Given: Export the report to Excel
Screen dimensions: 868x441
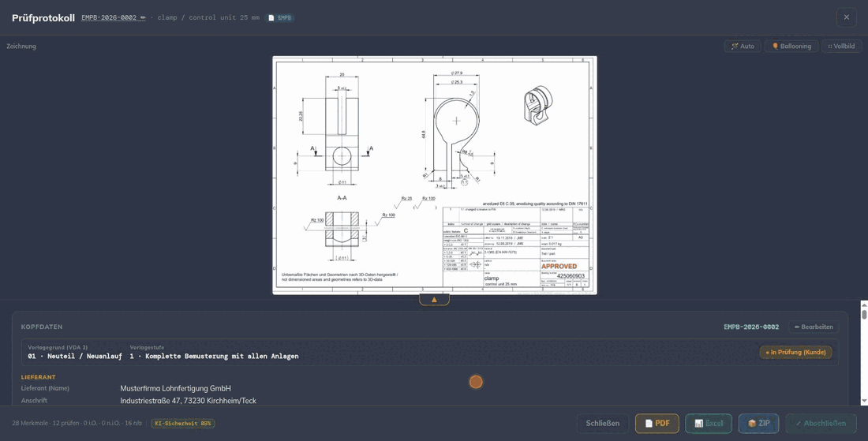Looking at the screenshot, I should click(x=709, y=424).
